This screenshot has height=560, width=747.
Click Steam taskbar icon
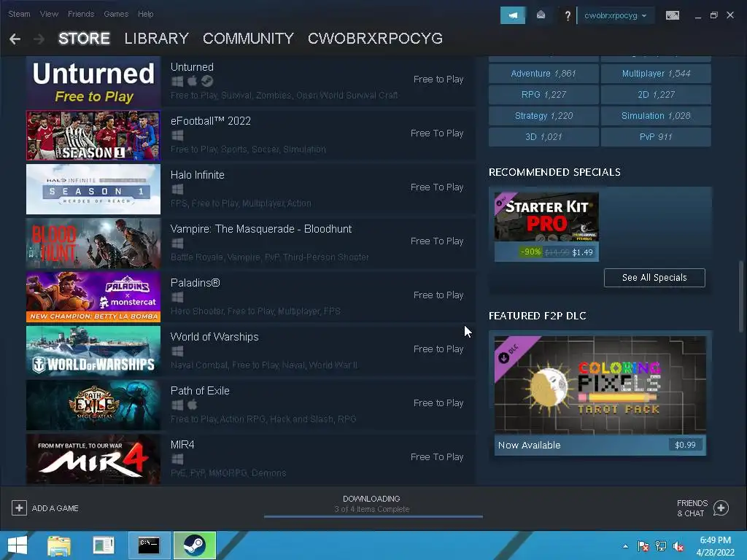pos(194,545)
